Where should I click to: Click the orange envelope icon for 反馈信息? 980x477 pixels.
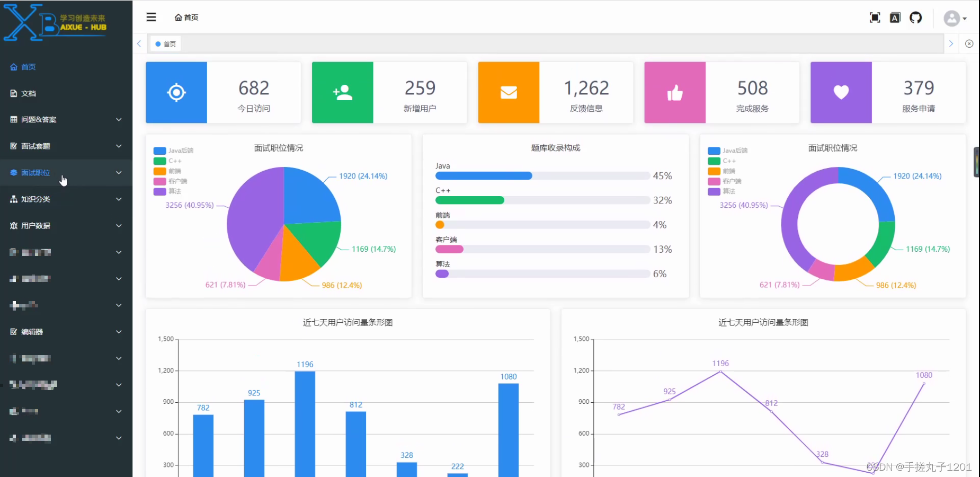click(509, 93)
